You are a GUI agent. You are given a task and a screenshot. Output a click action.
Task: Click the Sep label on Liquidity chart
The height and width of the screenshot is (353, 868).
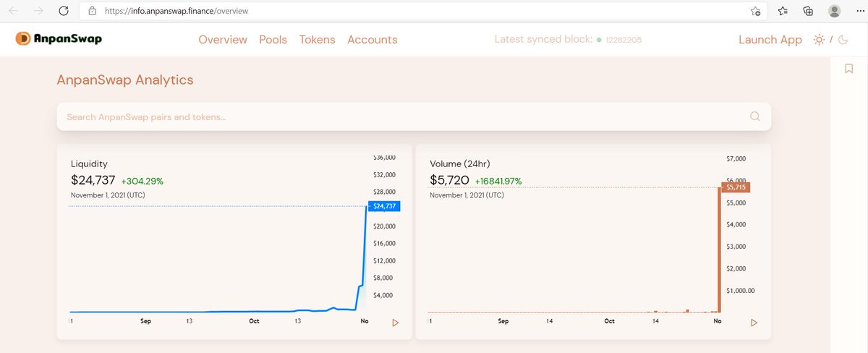point(145,320)
